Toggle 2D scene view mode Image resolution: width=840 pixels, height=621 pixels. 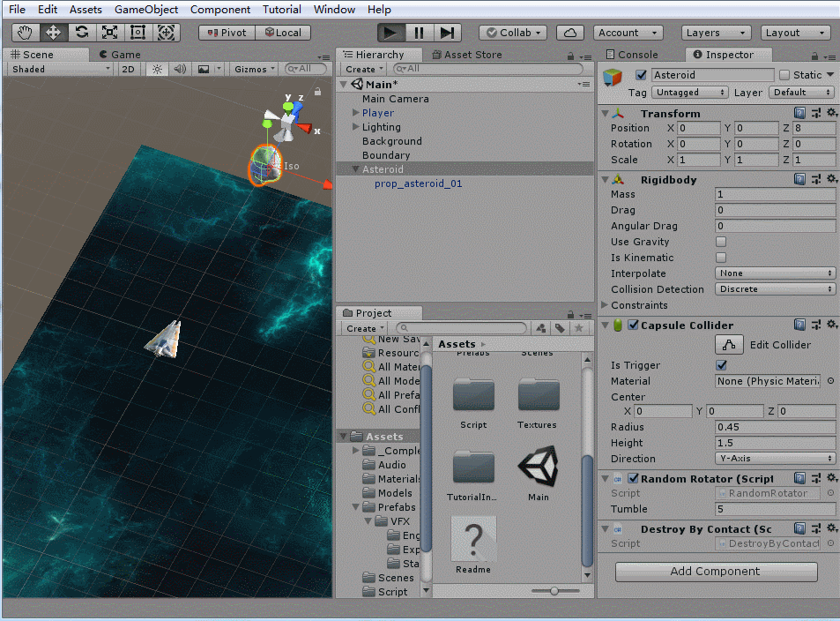pyautogui.click(x=128, y=69)
